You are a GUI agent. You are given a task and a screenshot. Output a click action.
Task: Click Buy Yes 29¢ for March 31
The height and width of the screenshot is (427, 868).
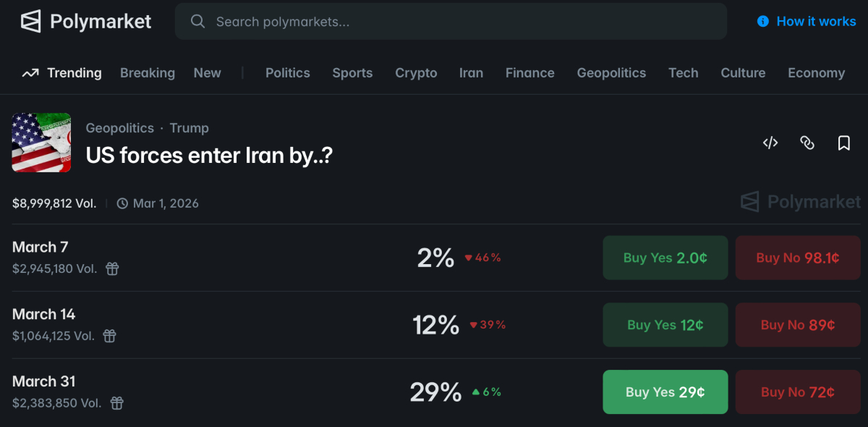(665, 392)
